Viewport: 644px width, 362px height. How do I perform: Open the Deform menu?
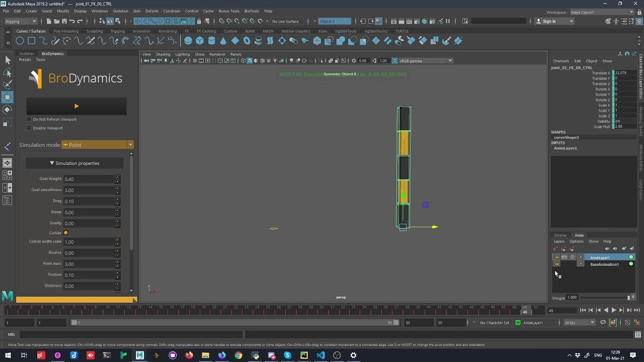coord(152,11)
